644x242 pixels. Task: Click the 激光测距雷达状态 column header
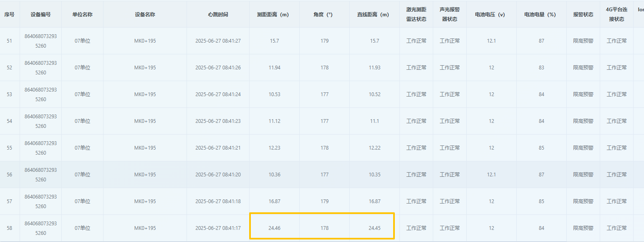(416, 14)
